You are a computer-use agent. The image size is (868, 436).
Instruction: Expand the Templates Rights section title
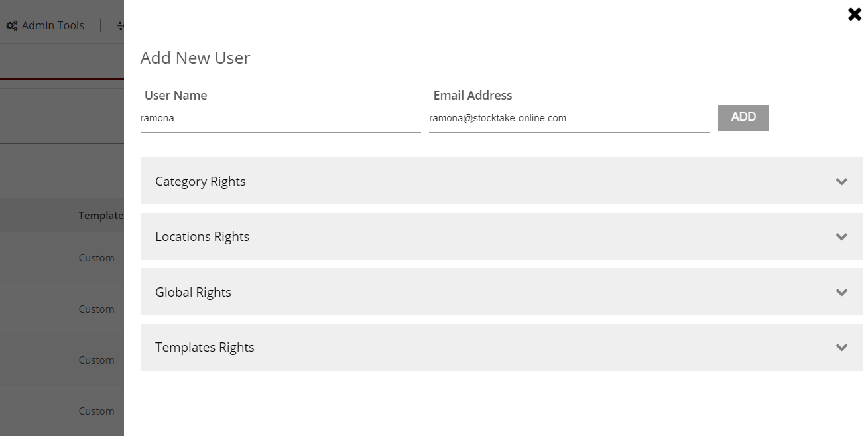[204, 347]
